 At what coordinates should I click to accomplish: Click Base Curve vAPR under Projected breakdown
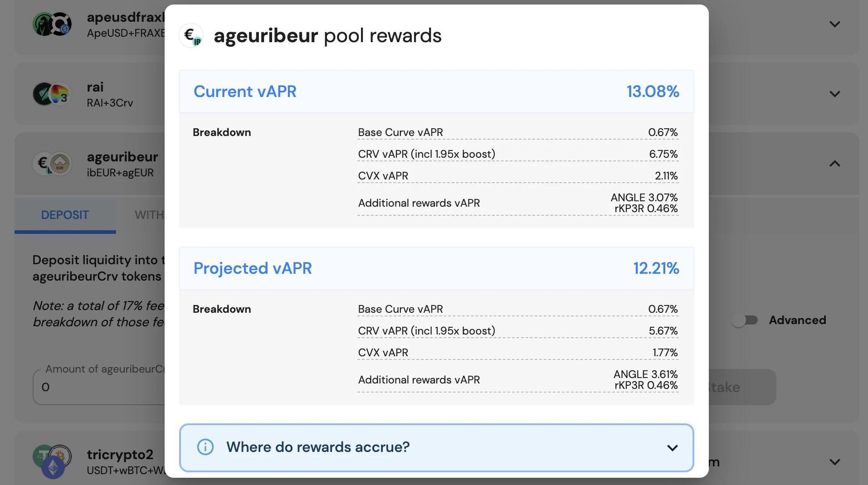coord(400,309)
